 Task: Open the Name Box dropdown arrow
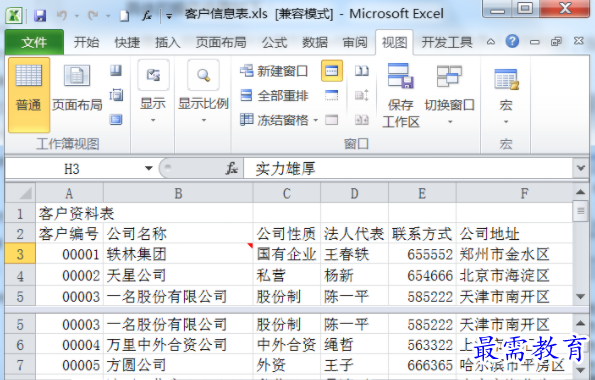pyautogui.click(x=149, y=168)
